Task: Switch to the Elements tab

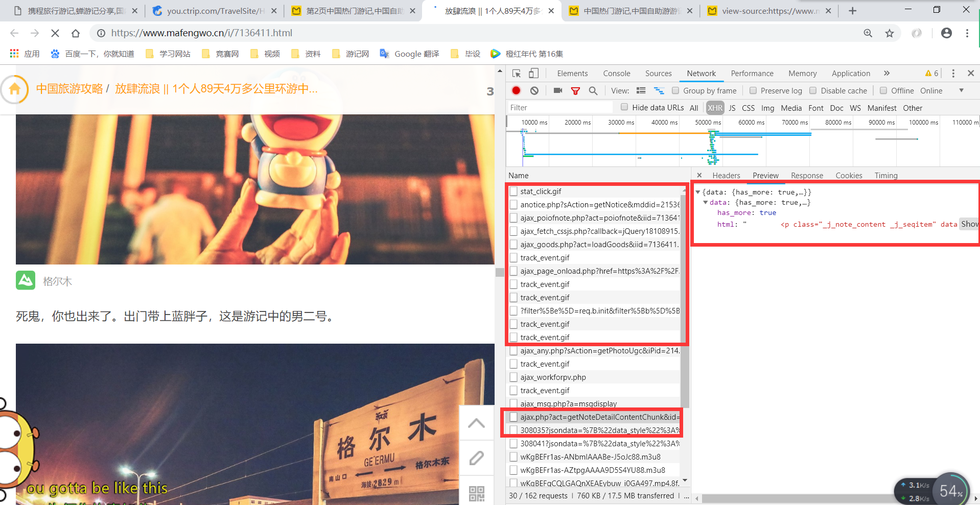Action: 572,74
